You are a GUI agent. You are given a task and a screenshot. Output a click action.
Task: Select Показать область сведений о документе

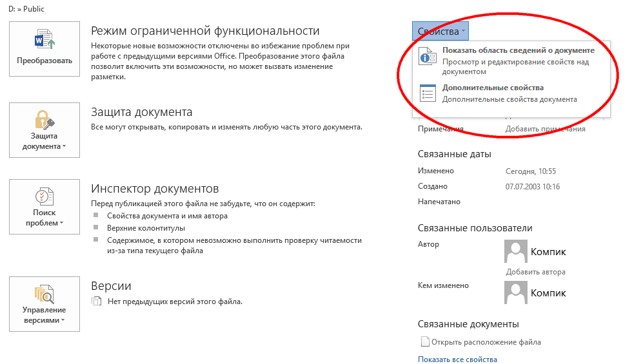518,50
